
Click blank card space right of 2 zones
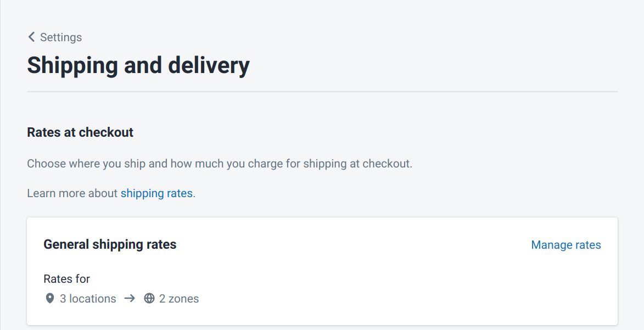[x=384, y=299]
